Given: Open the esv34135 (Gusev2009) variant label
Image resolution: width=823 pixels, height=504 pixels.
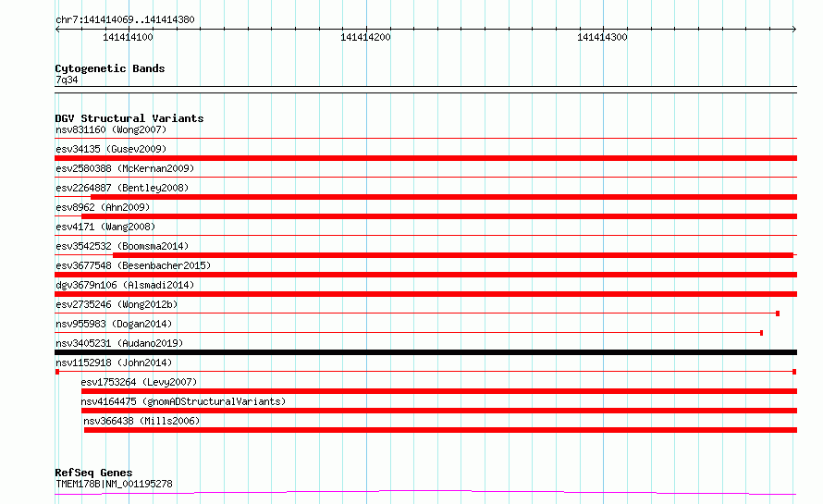Looking at the screenshot, I should [x=111, y=149].
